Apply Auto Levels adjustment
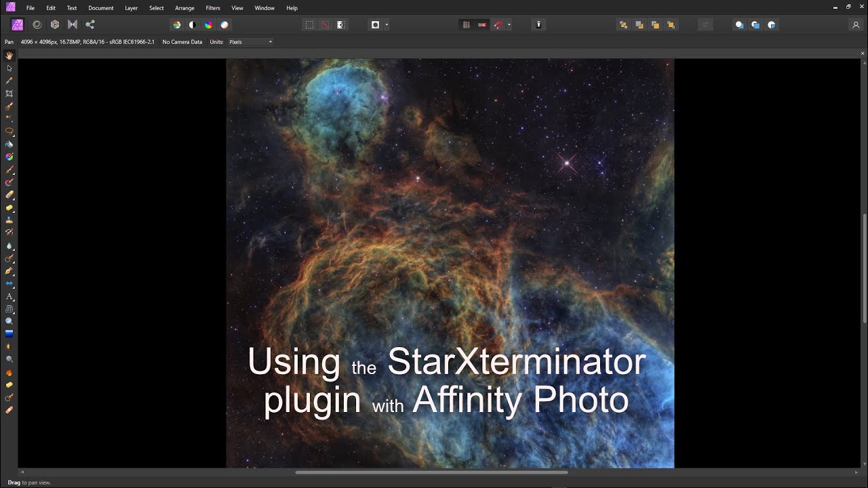The width and height of the screenshot is (868, 488). (x=177, y=24)
